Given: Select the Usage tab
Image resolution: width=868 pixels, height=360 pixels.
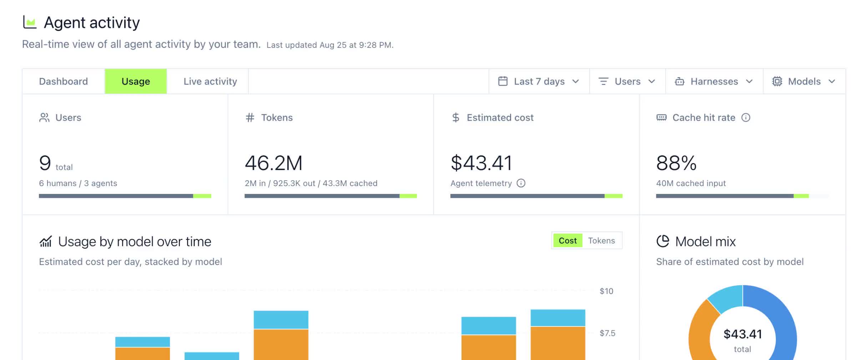Looking at the screenshot, I should tap(136, 81).
